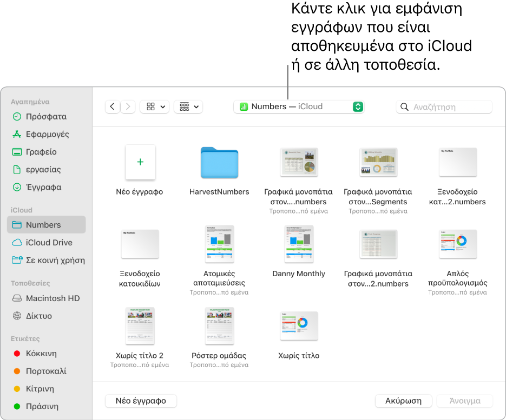
Task: Select iCloud Drive in the sidebar
Action: coord(46,242)
